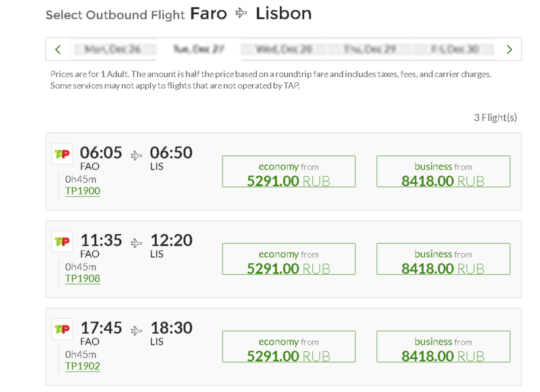Switch to Thu, Dec 29 date tab
Screen dimensions: 540x392
[369, 49]
